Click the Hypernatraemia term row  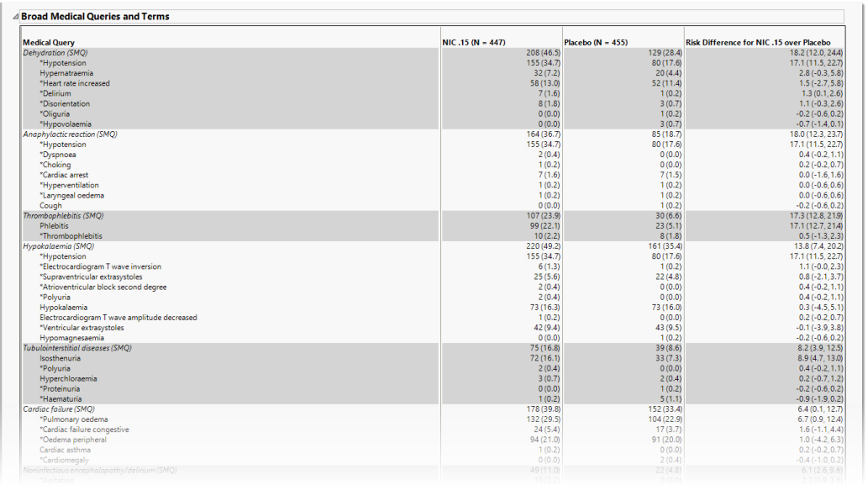pos(66,73)
